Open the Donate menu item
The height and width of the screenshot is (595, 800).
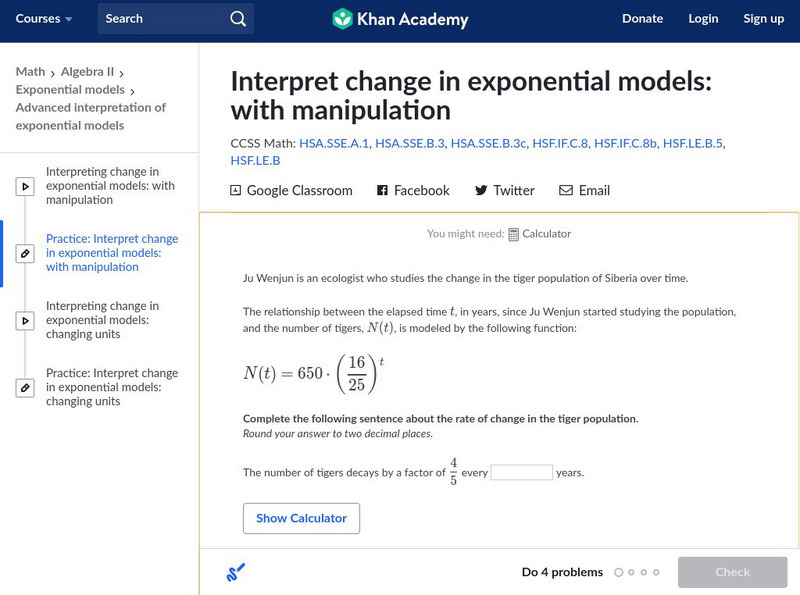[642, 19]
